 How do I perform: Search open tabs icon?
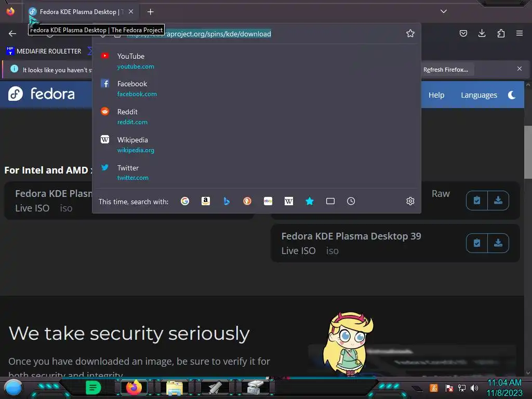330,201
